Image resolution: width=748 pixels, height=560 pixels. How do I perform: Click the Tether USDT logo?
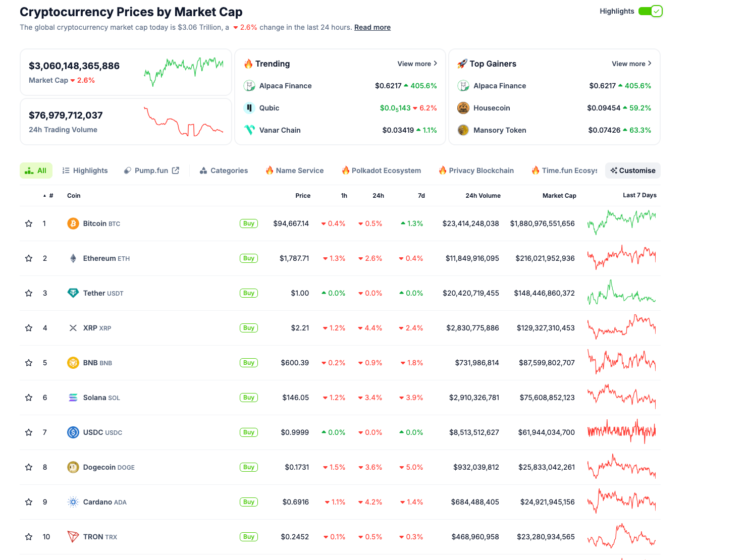point(73,293)
